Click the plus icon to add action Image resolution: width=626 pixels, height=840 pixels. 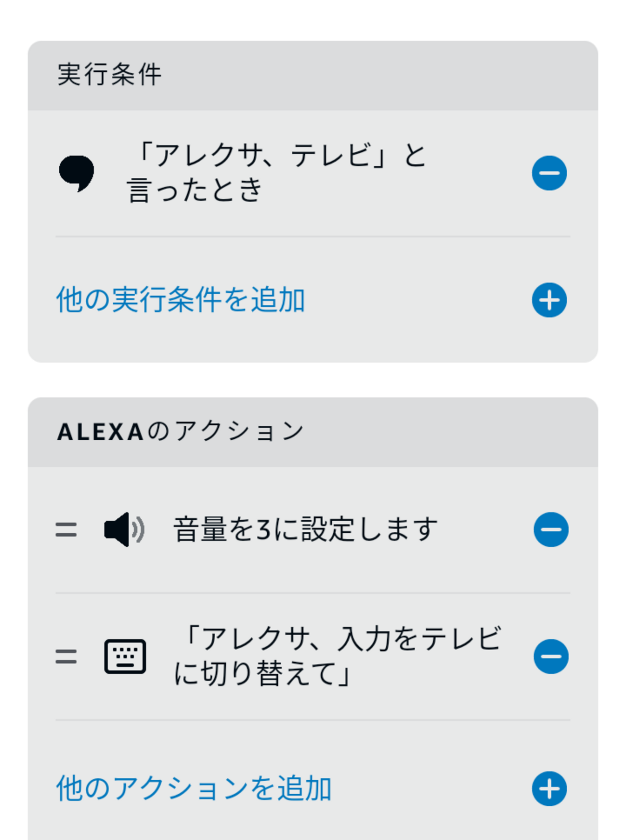[549, 788]
